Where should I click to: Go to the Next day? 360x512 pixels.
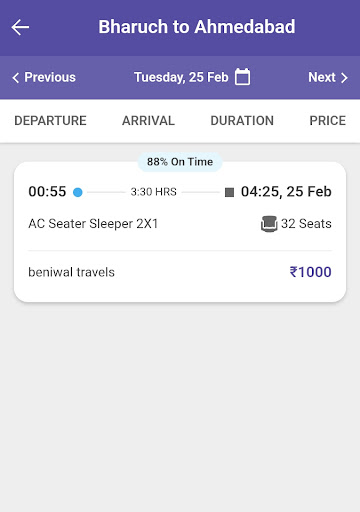point(328,77)
